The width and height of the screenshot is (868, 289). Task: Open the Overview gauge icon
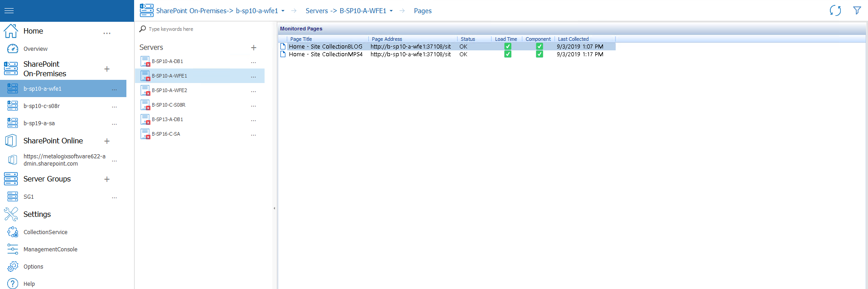pyautogui.click(x=13, y=49)
